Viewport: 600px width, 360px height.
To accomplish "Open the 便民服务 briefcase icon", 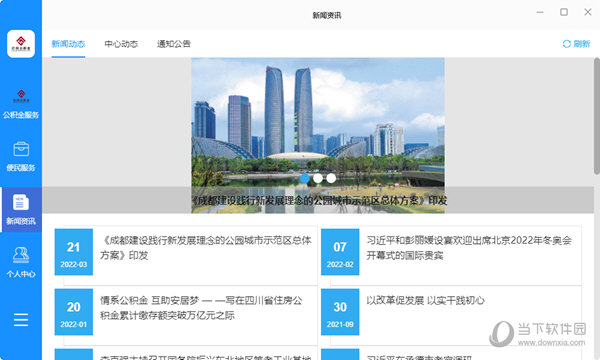I will (x=21, y=149).
